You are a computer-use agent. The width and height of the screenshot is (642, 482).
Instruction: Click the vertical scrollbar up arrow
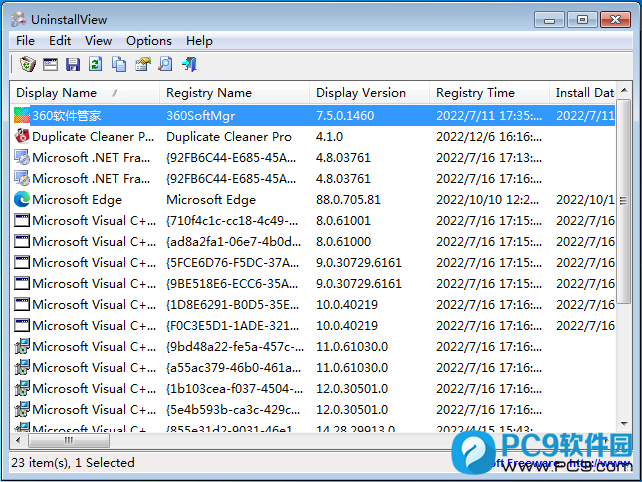(624, 90)
